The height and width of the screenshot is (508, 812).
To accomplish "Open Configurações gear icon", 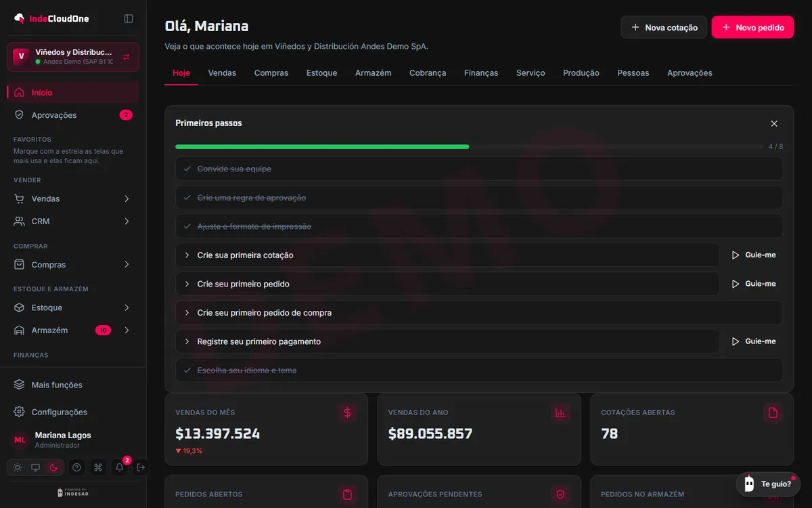I will (19, 412).
